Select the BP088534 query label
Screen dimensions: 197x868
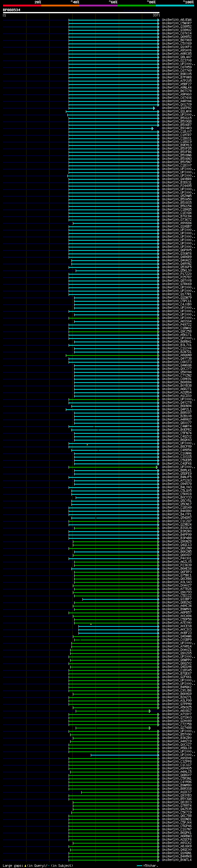coord(11,10)
